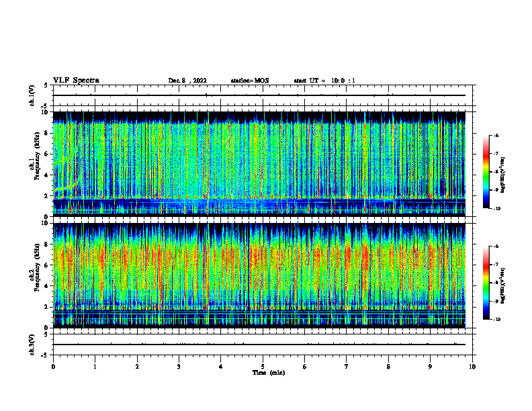Image resolution: width=532 pixels, height=411 pixels.
Task: Click the rising whistler trace in ch.1 spectrogram
Action: [66, 187]
